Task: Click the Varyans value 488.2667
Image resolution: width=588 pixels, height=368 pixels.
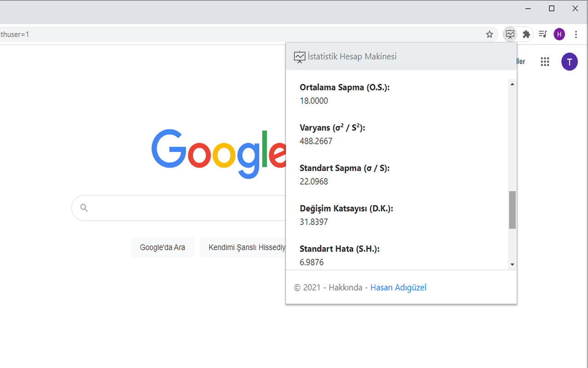Action: pos(316,141)
